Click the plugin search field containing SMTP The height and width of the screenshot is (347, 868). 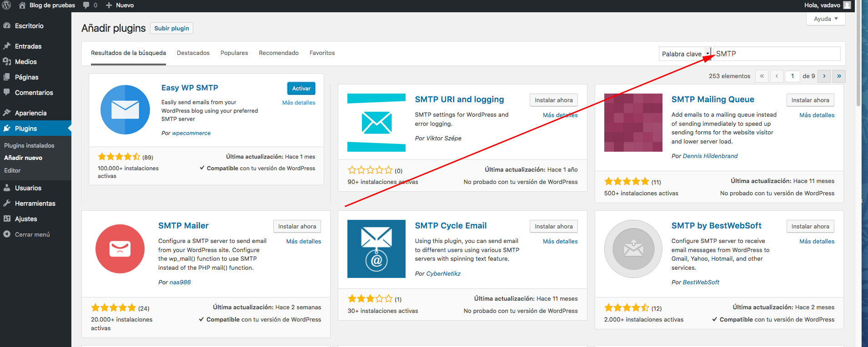click(x=777, y=54)
